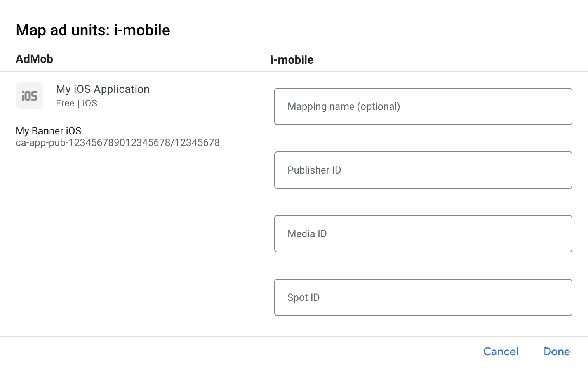Click the Map ad units dialog title

93,30
